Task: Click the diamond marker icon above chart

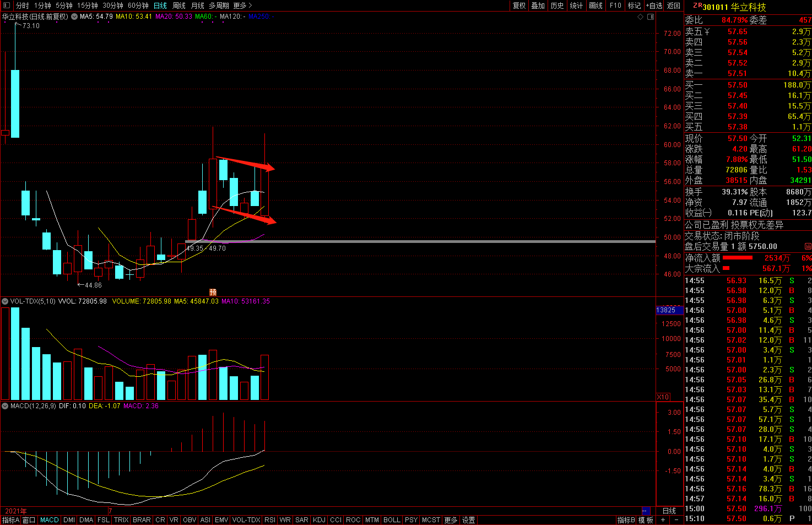Action: coord(640,17)
